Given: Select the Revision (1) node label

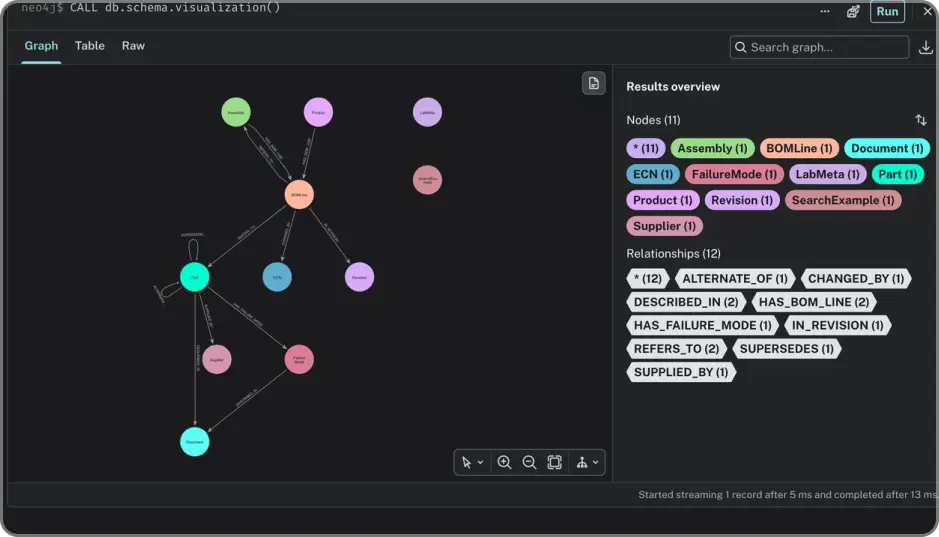Looking at the screenshot, I should pos(741,200).
